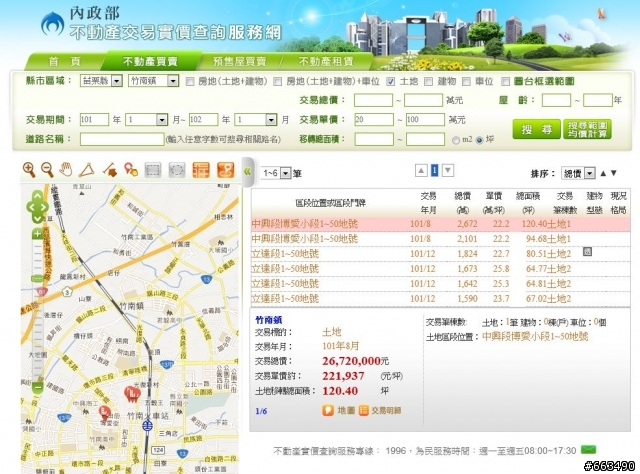Click the map pan direction control
The height and width of the screenshot is (474, 640).
tap(37, 207)
